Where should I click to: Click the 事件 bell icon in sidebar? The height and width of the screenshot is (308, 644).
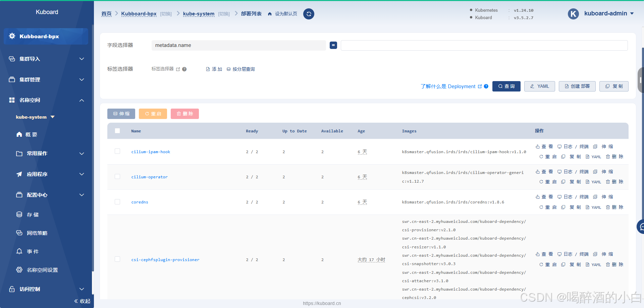tap(19, 251)
